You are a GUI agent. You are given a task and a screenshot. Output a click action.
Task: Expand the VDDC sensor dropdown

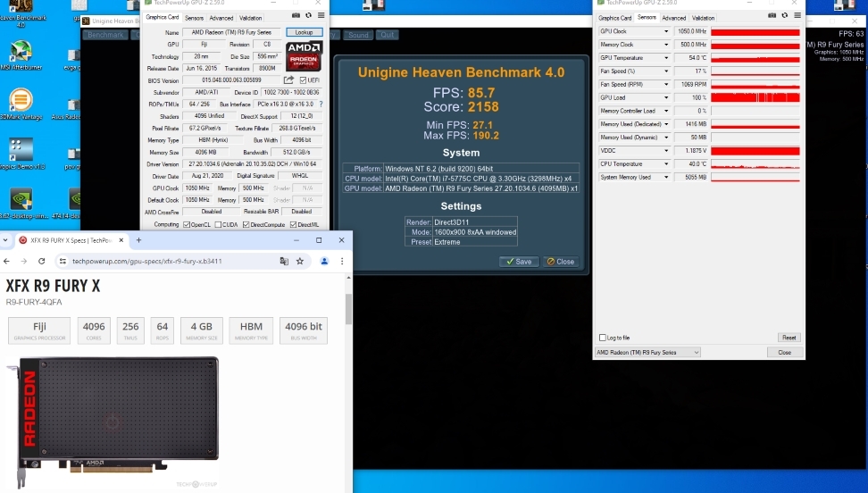(x=666, y=151)
